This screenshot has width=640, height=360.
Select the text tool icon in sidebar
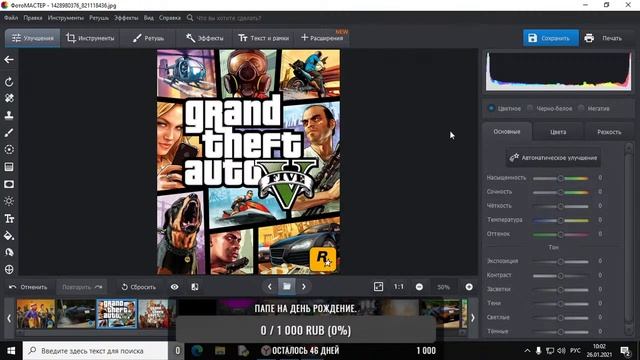click(x=9, y=219)
